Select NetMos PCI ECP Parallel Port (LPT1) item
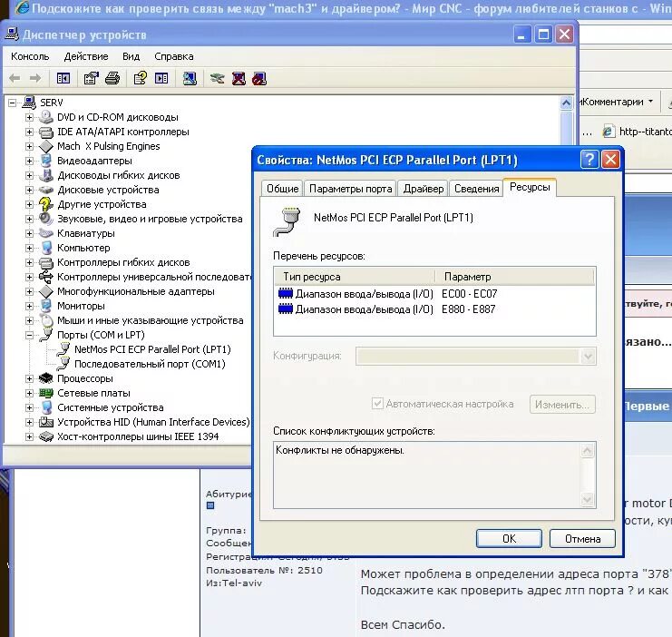Image resolution: width=672 pixels, height=637 pixels. tap(152, 349)
